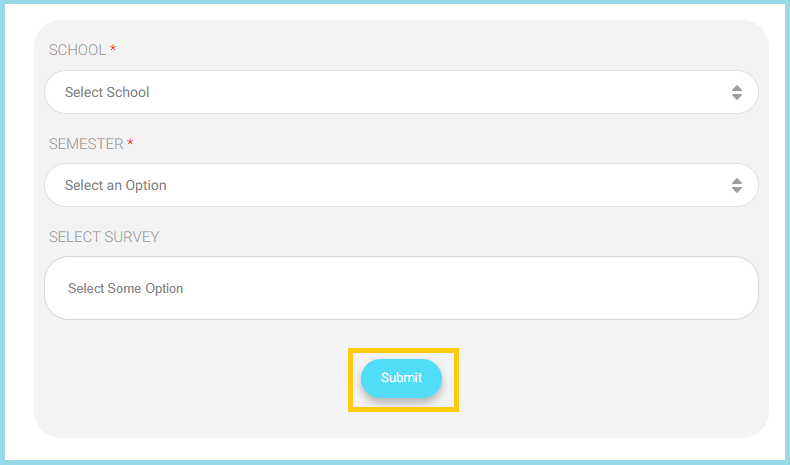Click the down arrow in Semester selector
790x465 pixels.
pos(737,190)
